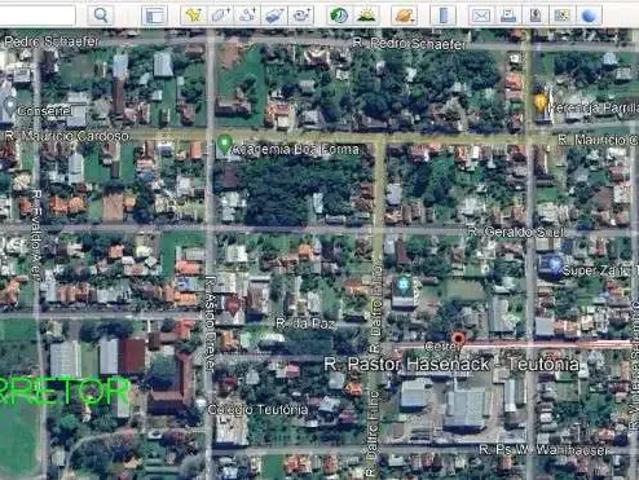Open the planet switcher icon
The height and width of the screenshot is (480, 639).
(x=404, y=15)
